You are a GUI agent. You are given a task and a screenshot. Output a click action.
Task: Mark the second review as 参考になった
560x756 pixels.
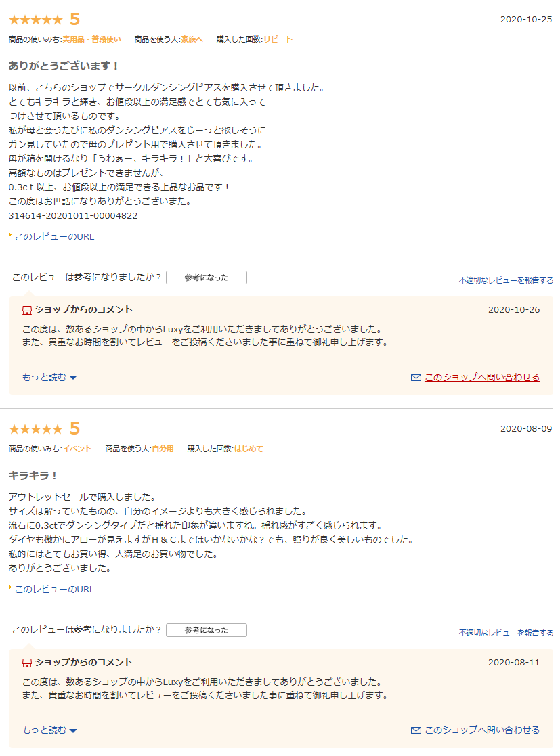point(207,630)
